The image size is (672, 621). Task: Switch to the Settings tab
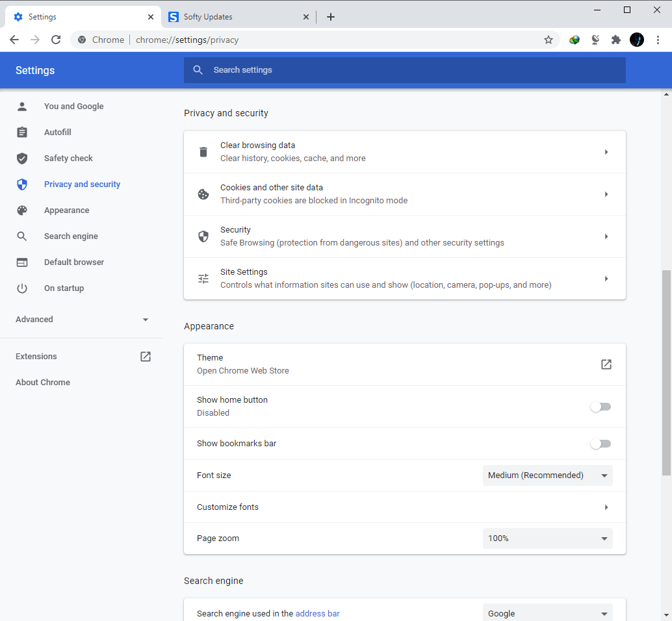click(x=83, y=17)
